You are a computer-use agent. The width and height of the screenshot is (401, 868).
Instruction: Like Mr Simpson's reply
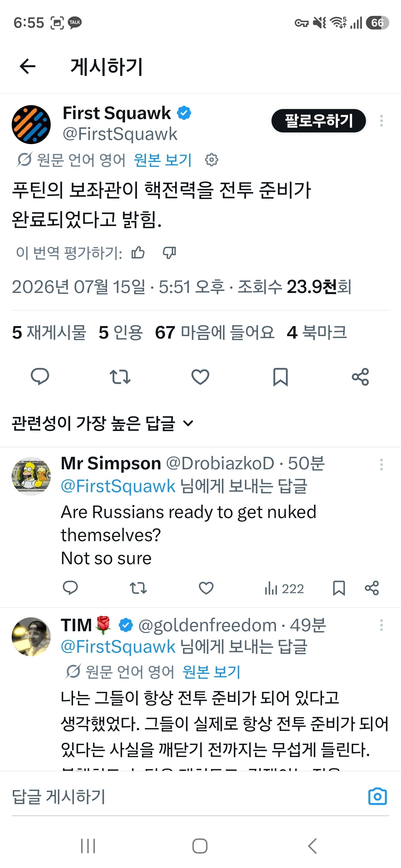(x=206, y=588)
